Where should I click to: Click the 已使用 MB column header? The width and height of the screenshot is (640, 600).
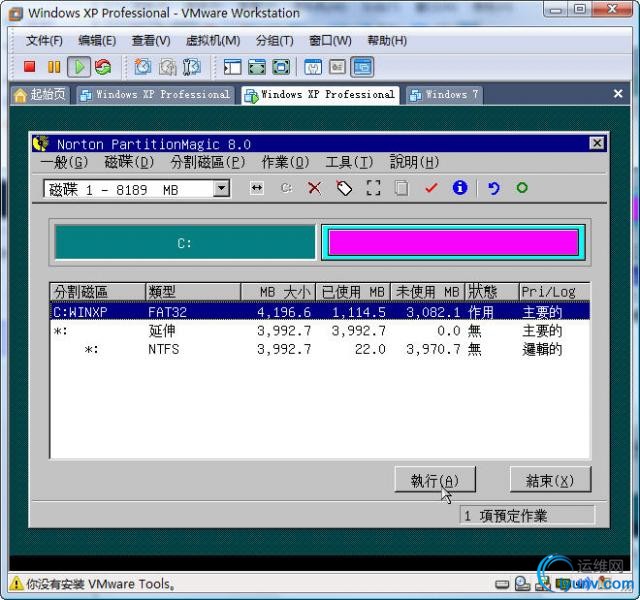353,292
